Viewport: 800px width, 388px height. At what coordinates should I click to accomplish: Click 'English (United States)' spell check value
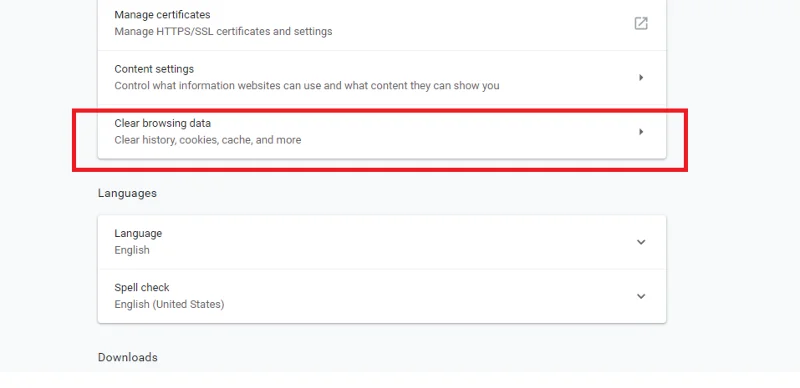click(169, 304)
